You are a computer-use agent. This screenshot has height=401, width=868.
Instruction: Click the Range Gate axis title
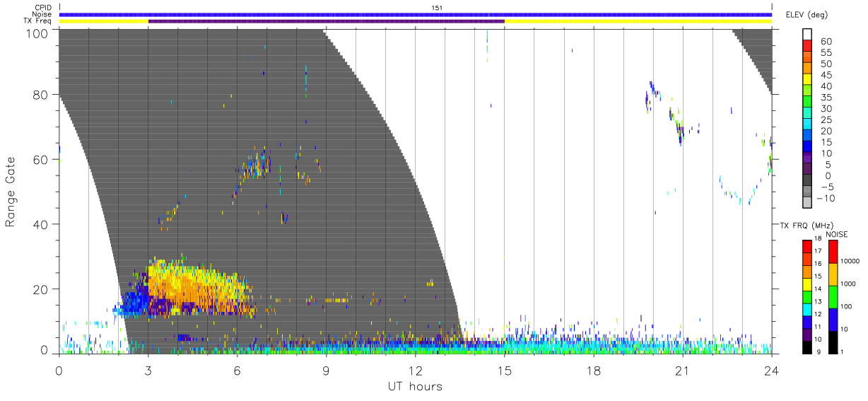click(11, 191)
